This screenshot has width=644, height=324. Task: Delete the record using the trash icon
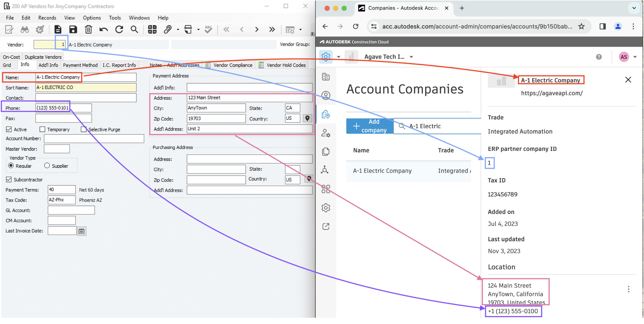(x=88, y=29)
